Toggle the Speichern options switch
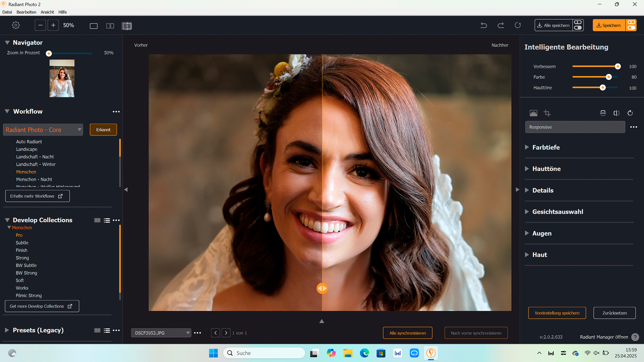Viewport: 644px width, 362px height. pos(631,25)
